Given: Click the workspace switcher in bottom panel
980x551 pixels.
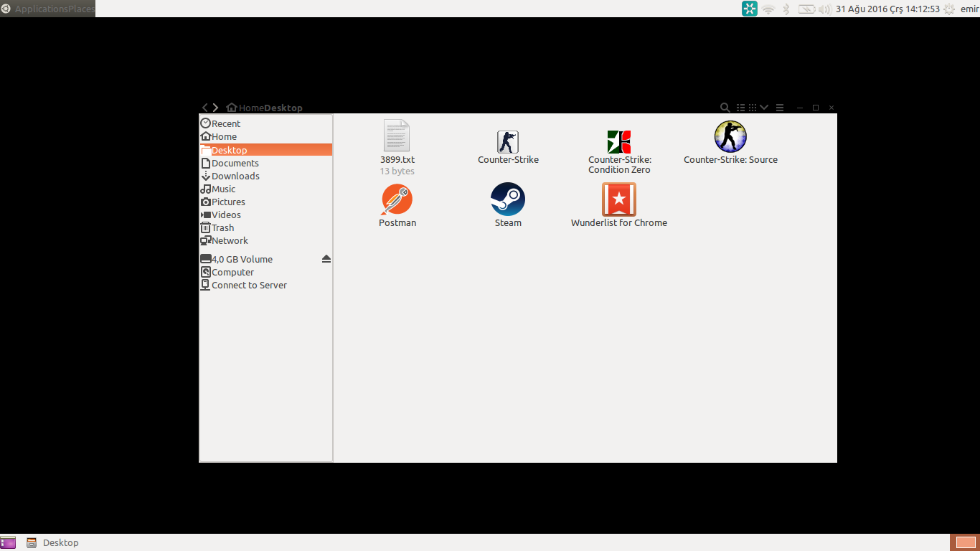Looking at the screenshot, I should click(x=966, y=542).
